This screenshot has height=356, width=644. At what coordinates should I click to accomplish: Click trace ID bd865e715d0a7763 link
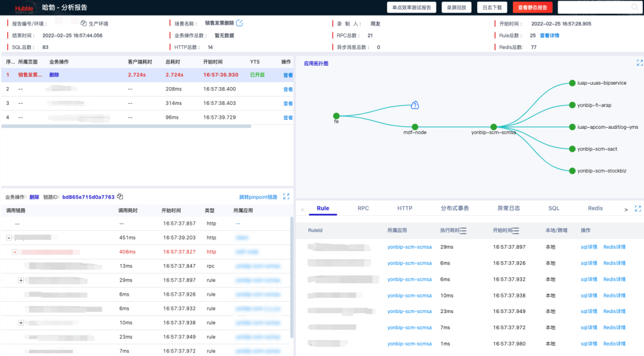[x=88, y=197]
